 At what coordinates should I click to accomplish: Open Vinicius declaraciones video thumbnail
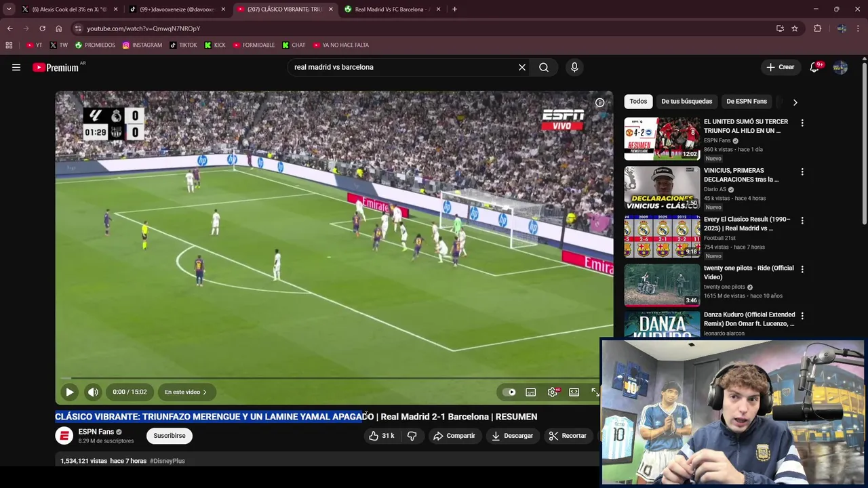[x=662, y=188]
